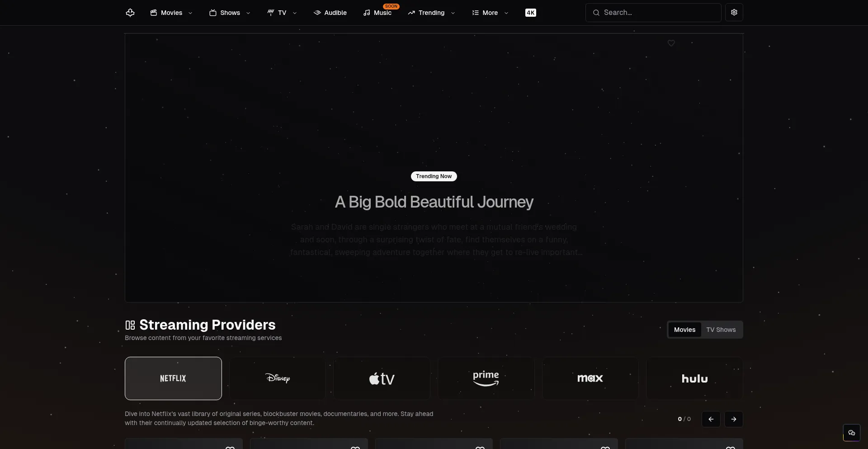The width and height of the screenshot is (868, 449).
Task: Click the movie synopsis starting "Sarah and David"
Action: 436,240
